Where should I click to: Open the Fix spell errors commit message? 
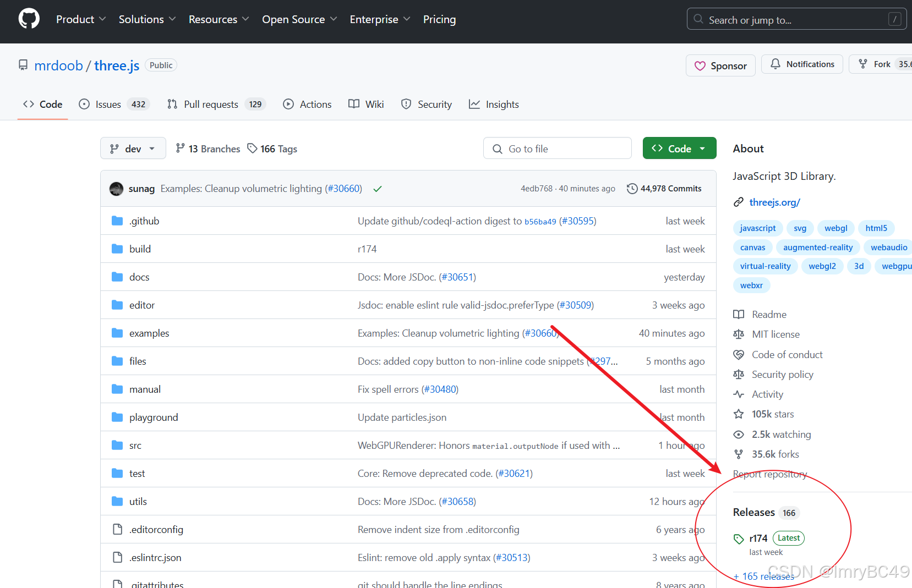tap(388, 389)
